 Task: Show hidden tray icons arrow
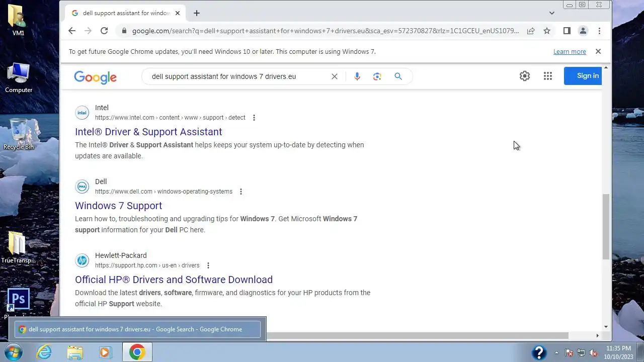click(556, 352)
